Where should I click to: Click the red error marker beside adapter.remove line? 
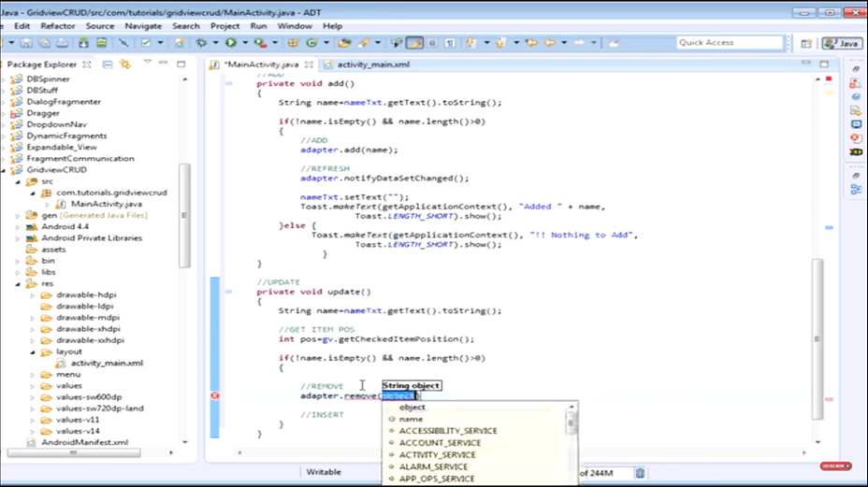click(215, 395)
